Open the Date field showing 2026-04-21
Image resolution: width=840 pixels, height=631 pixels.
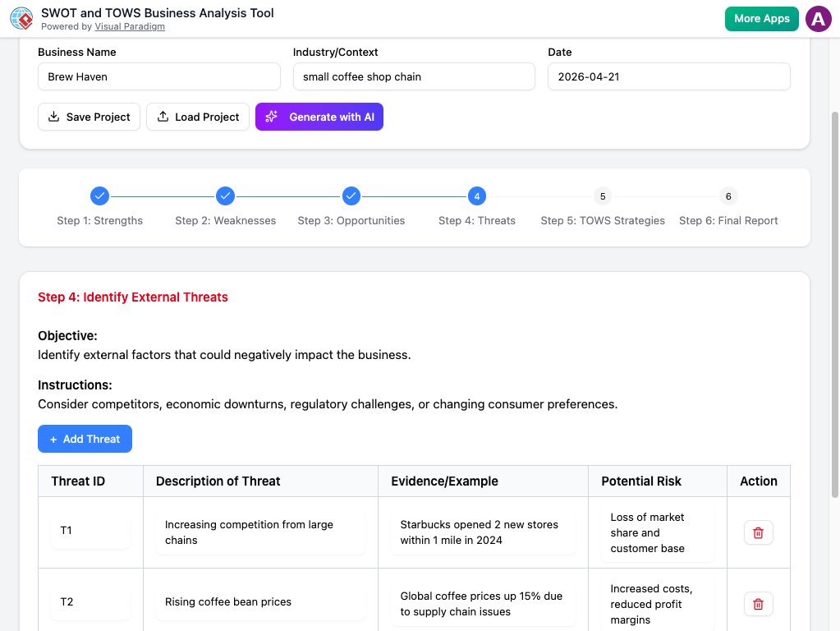point(669,76)
